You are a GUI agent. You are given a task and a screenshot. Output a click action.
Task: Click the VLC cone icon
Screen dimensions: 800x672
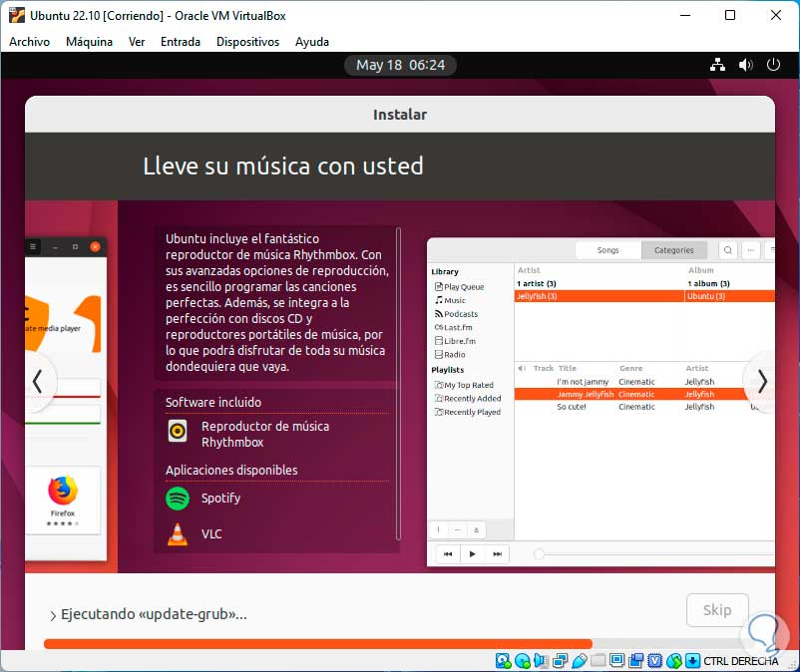178,534
